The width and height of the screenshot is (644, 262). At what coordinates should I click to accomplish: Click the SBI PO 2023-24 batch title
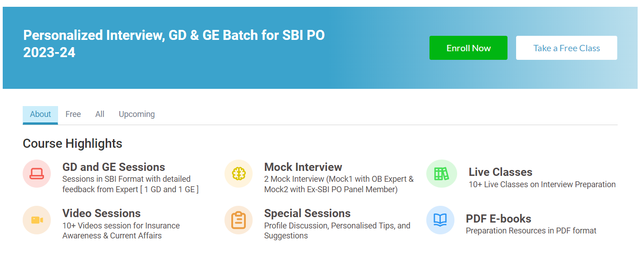click(174, 44)
